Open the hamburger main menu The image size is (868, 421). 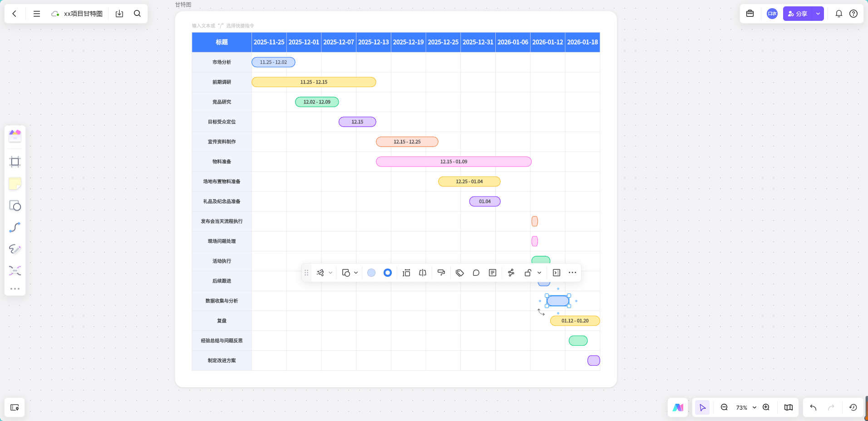tap(37, 14)
